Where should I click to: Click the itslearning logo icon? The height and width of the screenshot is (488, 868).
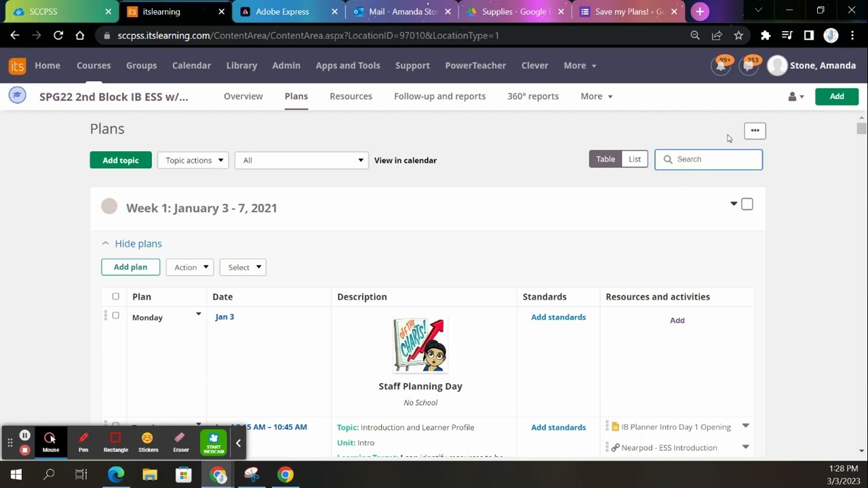coord(17,66)
